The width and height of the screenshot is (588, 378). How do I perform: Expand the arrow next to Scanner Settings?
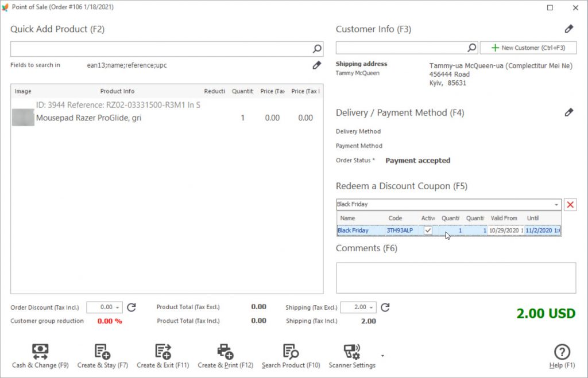click(x=382, y=354)
